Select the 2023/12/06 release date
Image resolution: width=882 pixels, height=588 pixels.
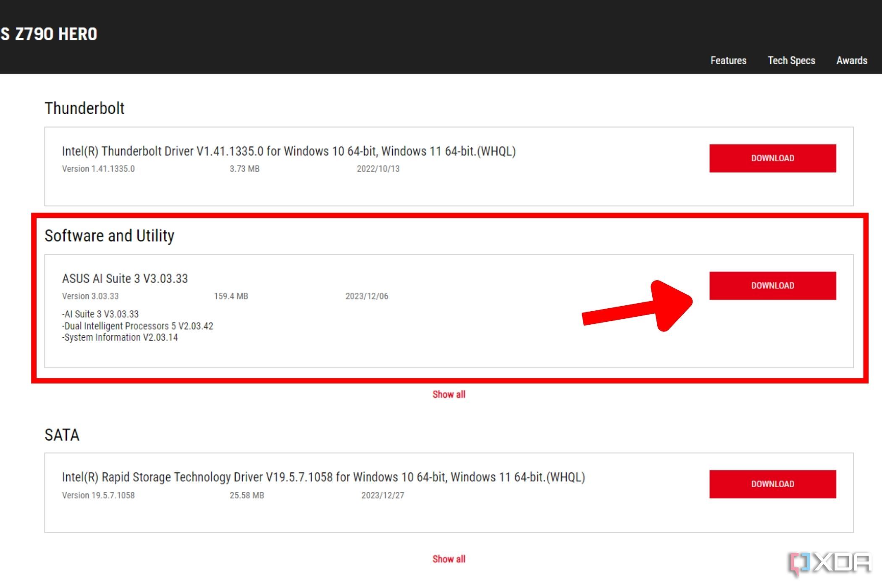tap(367, 296)
